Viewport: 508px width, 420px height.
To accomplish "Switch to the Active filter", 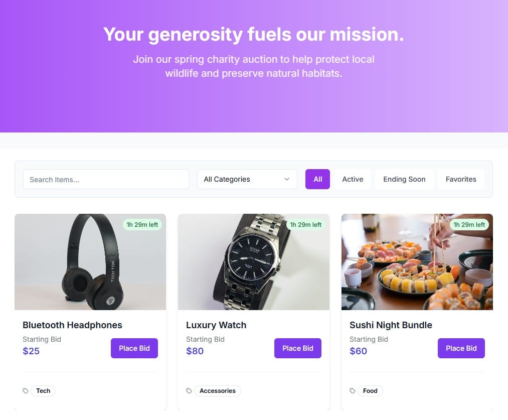I will point(353,179).
